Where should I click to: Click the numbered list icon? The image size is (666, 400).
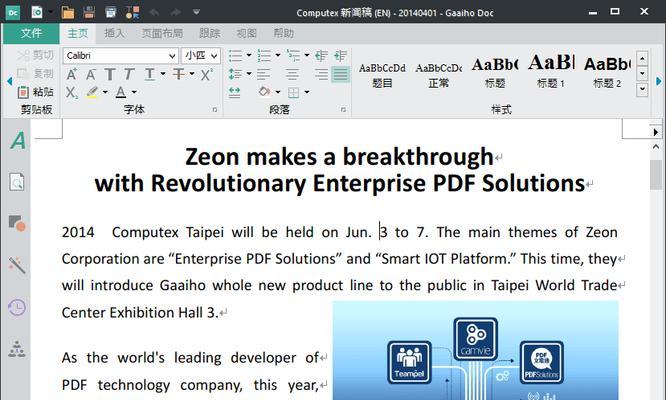coord(264,56)
